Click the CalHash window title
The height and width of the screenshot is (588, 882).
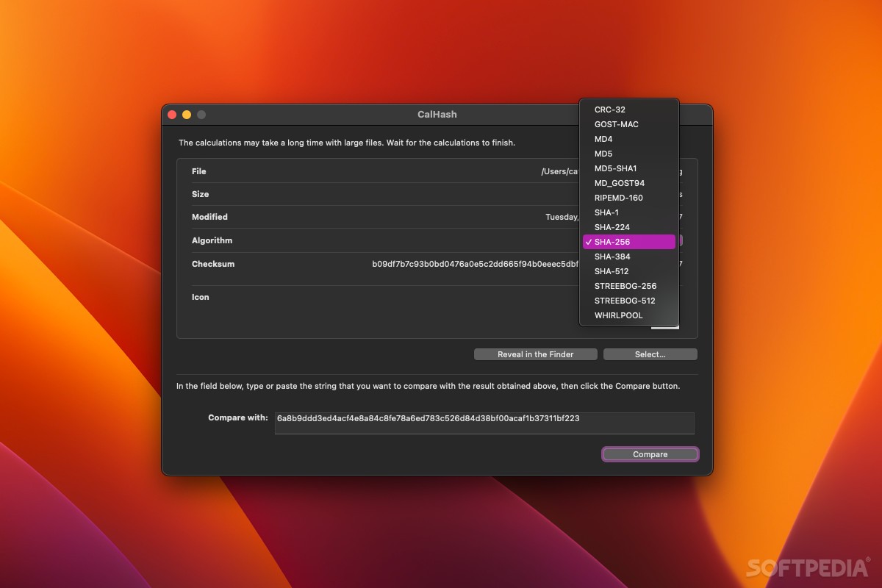(x=437, y=115)
